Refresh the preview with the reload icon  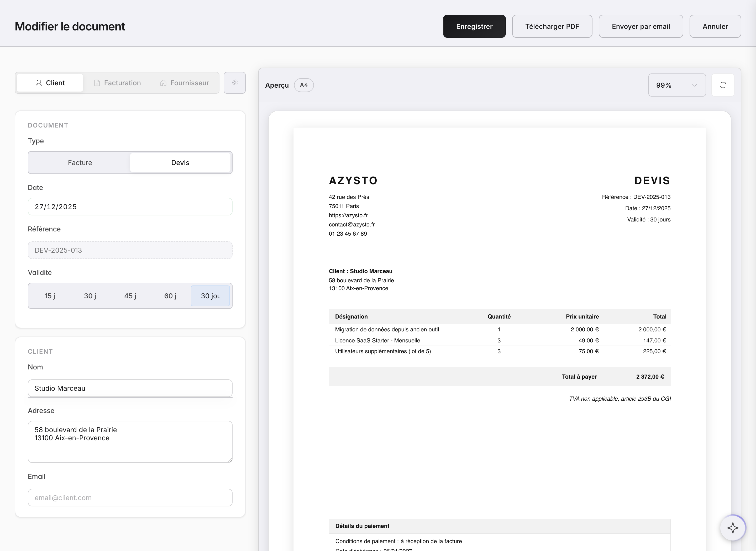click(x=723, y=85)
